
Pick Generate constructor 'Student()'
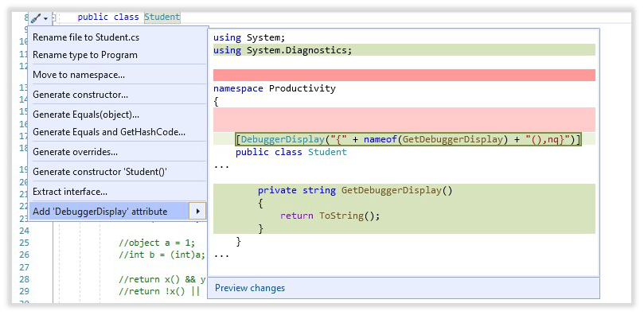100,172
